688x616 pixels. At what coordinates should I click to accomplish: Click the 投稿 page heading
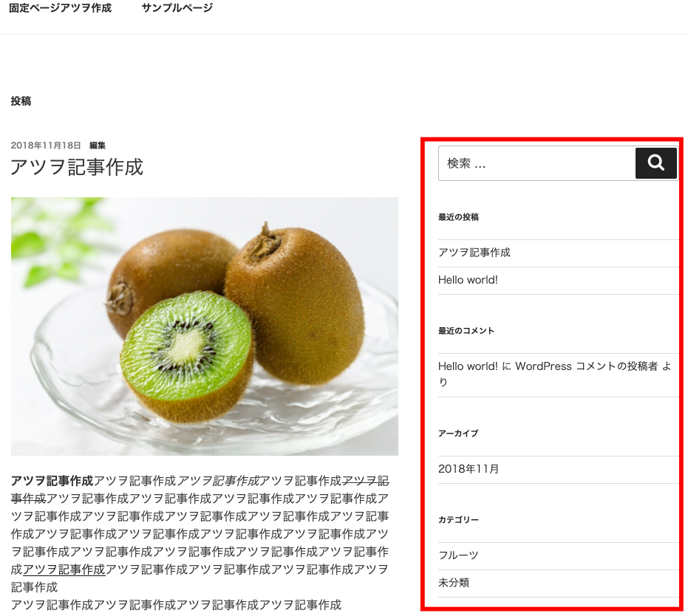tap(21, 101)
